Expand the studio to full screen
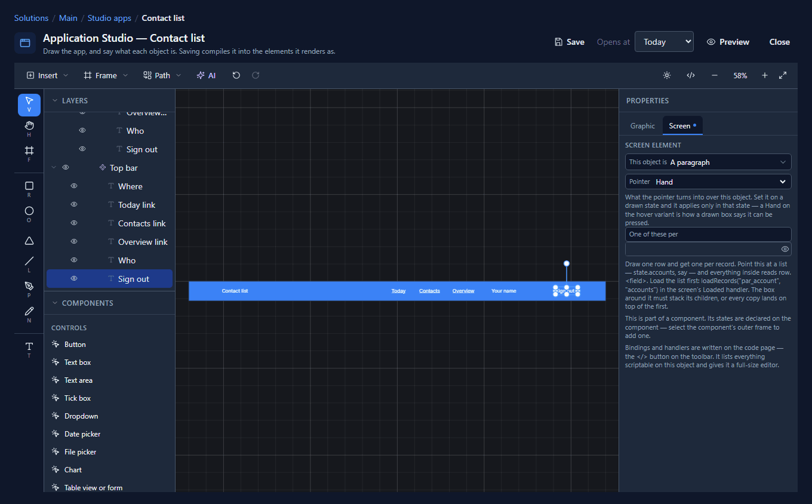Screen dimensions: 812x504 pos(783,75)
